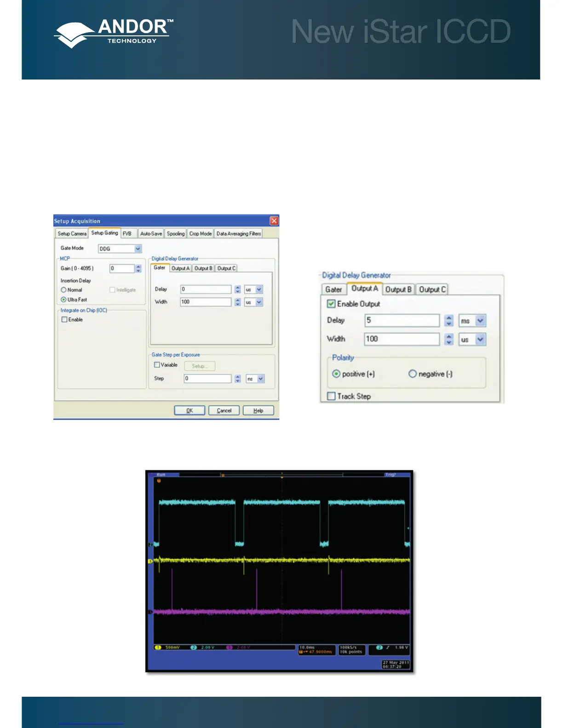
Task: Click the Output A Delay spinner
Action: pyautogui.click(x=449, y=320)
